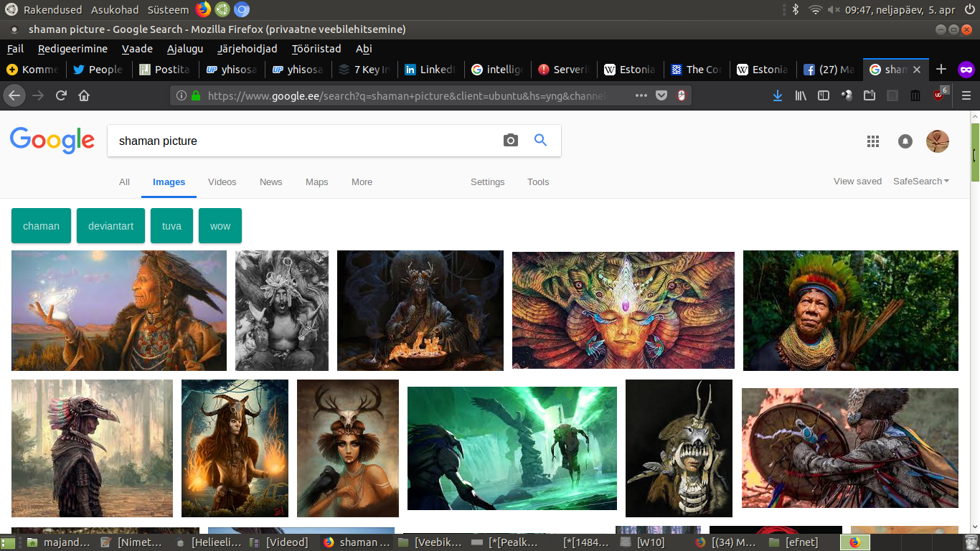Filter results by chaman chip

click(x=41, y=226)
